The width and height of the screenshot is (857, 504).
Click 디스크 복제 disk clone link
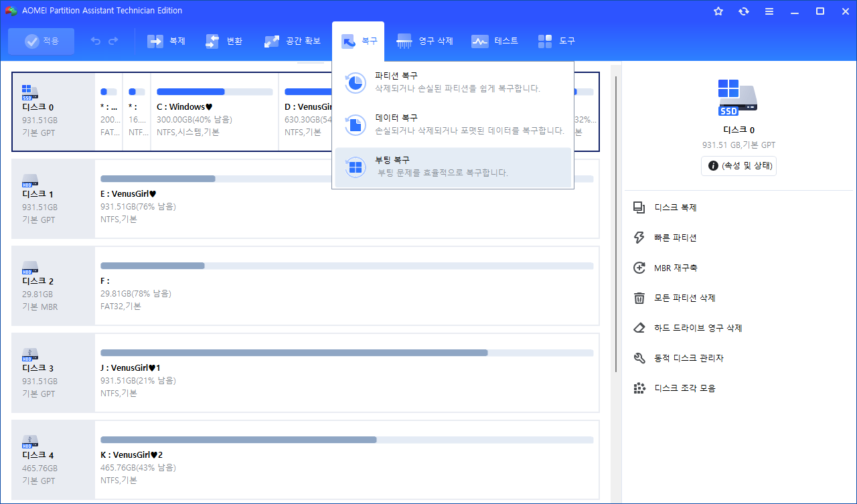click(676, 207)
